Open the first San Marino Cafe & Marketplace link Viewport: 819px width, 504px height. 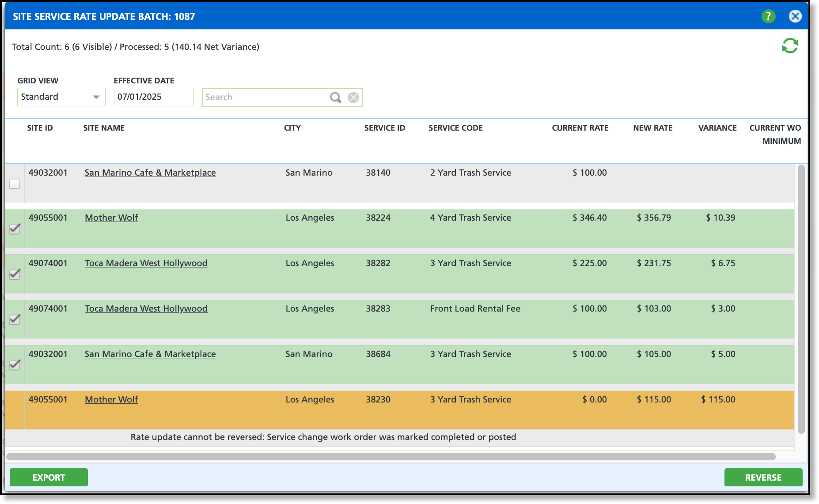(x=150, y=173)
